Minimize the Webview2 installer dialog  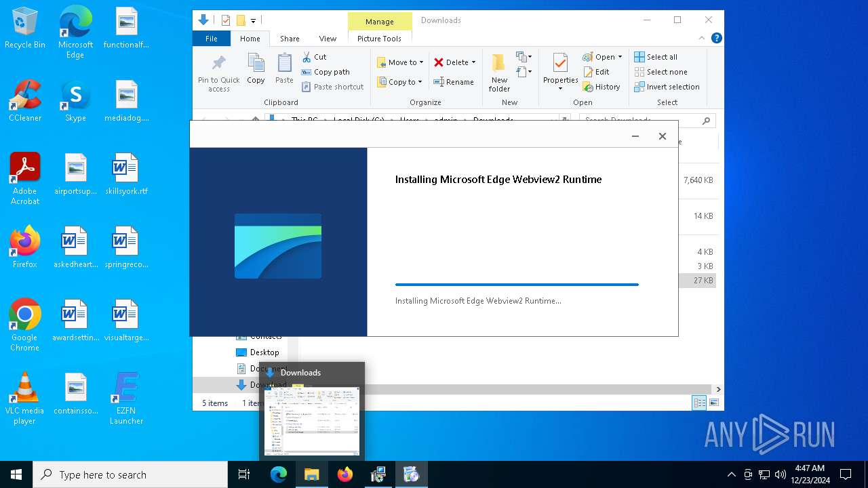(x=635, y=136)
